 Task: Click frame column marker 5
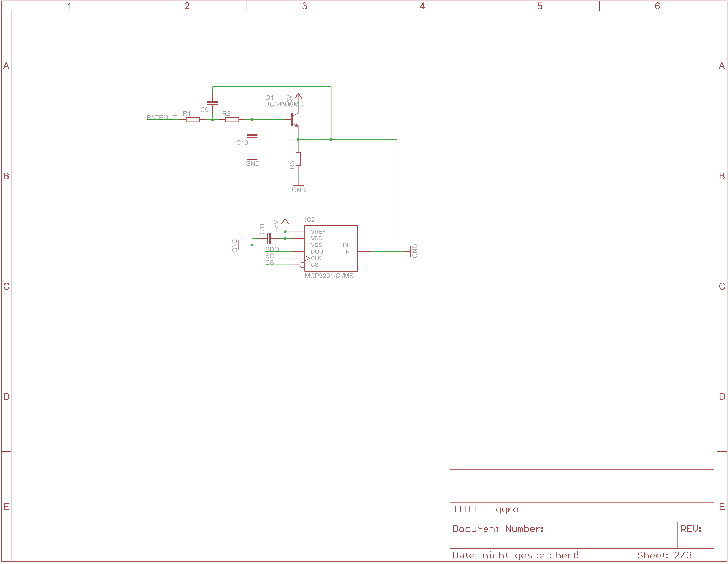click(540, 6)
